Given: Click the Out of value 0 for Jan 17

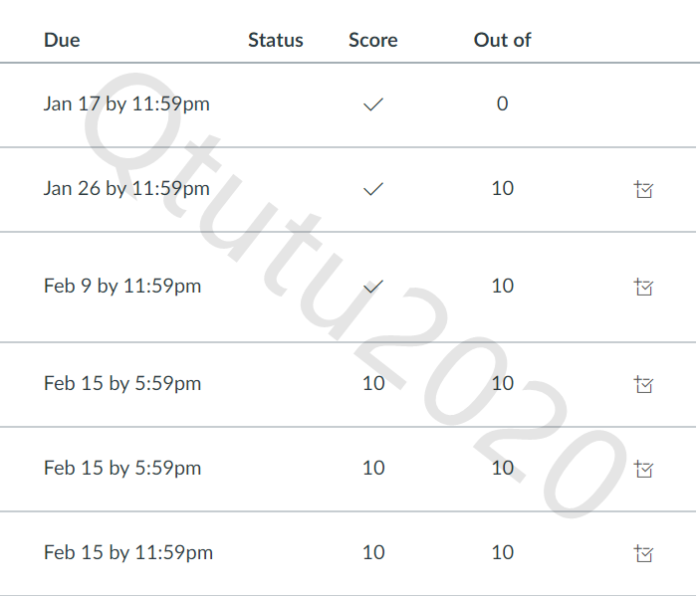Looking at the screenshot, I should [502, 103].
